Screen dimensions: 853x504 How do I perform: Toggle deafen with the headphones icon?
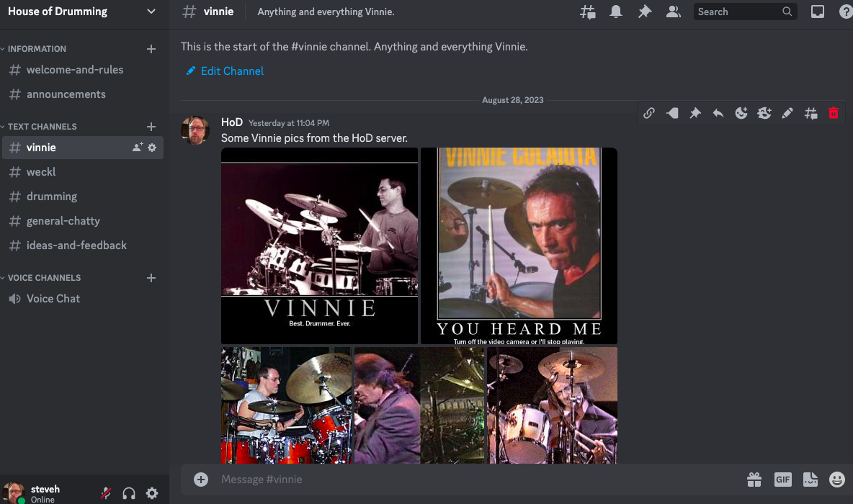tap(129, 493)
